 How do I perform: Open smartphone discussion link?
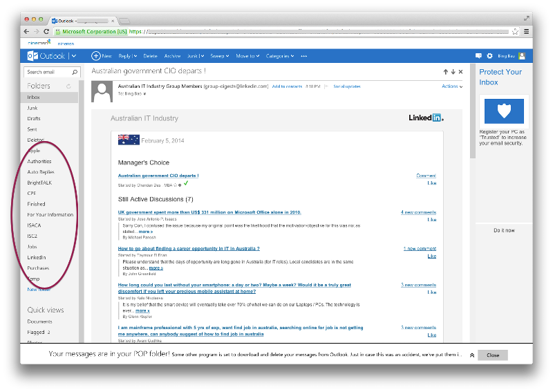234,288
